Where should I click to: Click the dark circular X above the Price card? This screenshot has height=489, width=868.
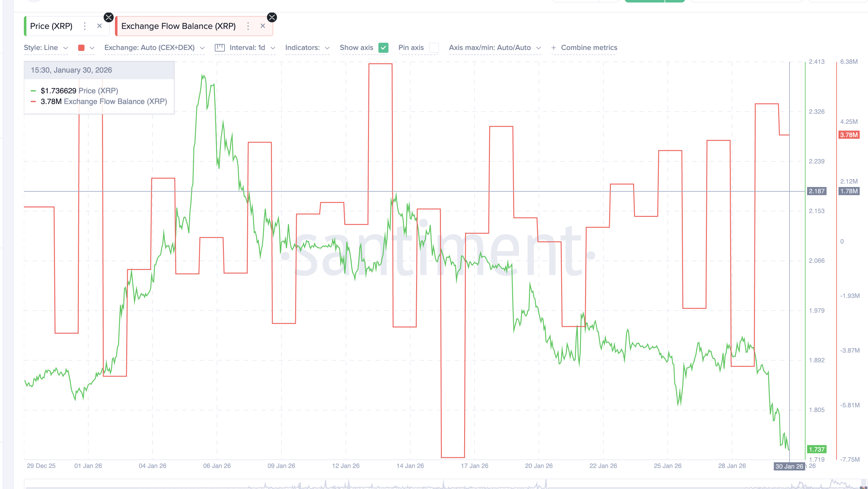(x=109, y=17)
